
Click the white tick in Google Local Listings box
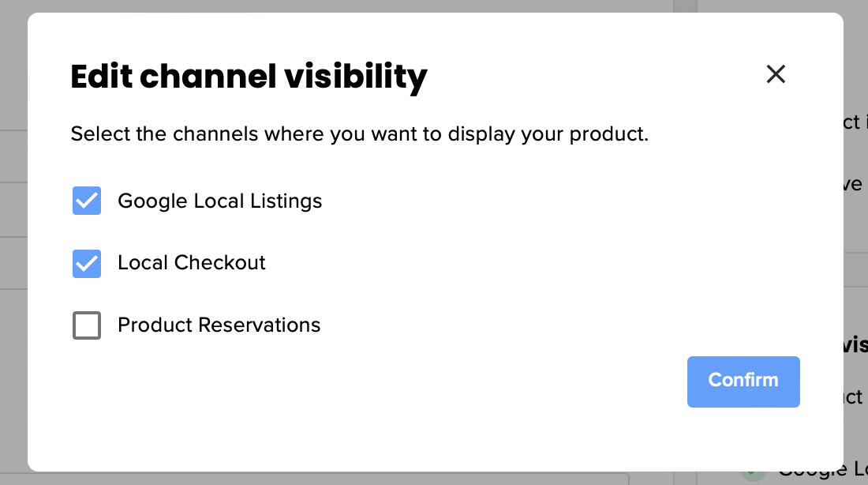tap(87, 201)
